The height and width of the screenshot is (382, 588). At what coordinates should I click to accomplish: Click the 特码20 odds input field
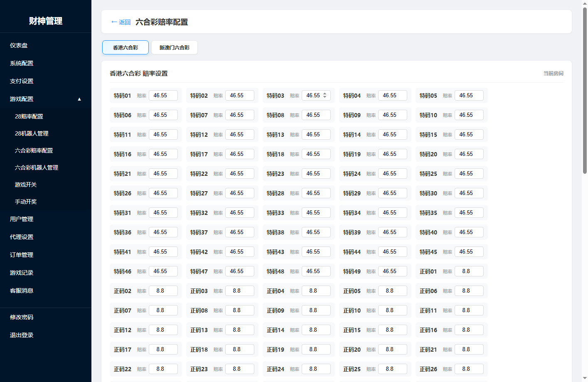tap(469, 154)
